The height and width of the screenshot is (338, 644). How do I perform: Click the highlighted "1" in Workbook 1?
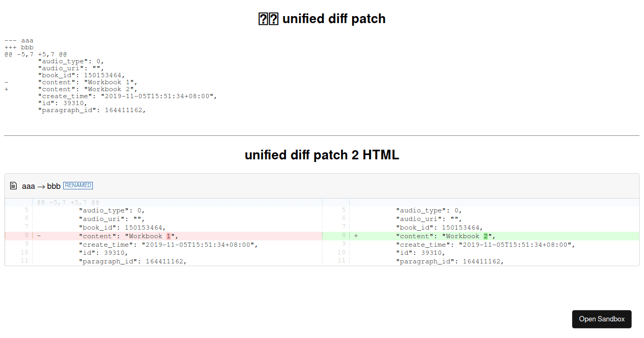[x=169, y=236]
